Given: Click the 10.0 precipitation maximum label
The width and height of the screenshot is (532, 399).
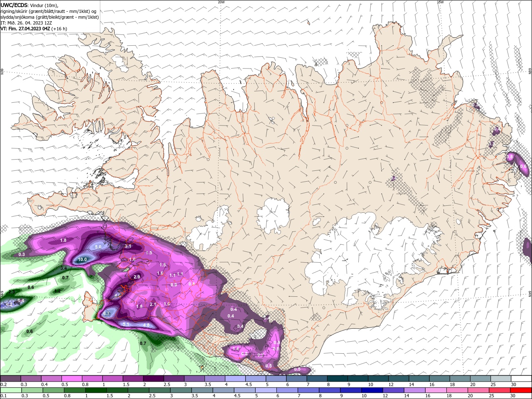Looking at the screenshot, I should [x=82, y=259].
